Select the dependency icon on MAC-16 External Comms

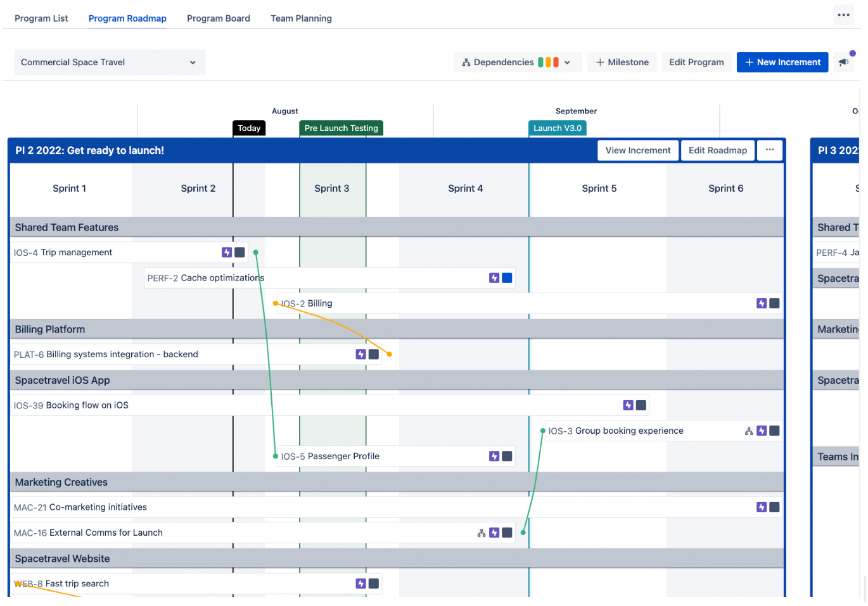[482, 533]
